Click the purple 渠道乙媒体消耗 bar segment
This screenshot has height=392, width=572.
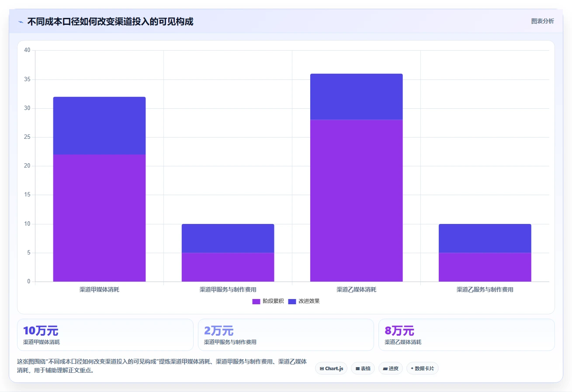click(356, 200)
